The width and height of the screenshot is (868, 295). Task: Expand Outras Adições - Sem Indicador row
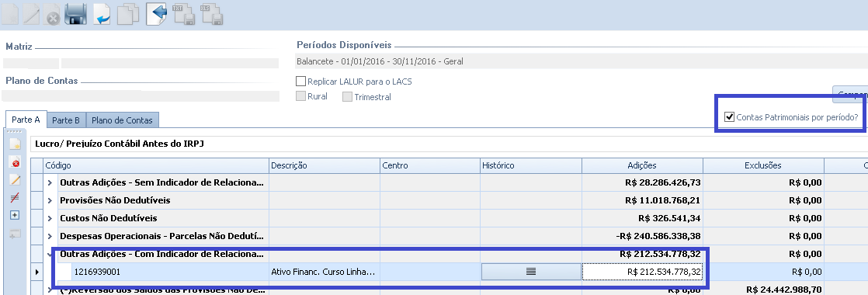coord(50,182)
